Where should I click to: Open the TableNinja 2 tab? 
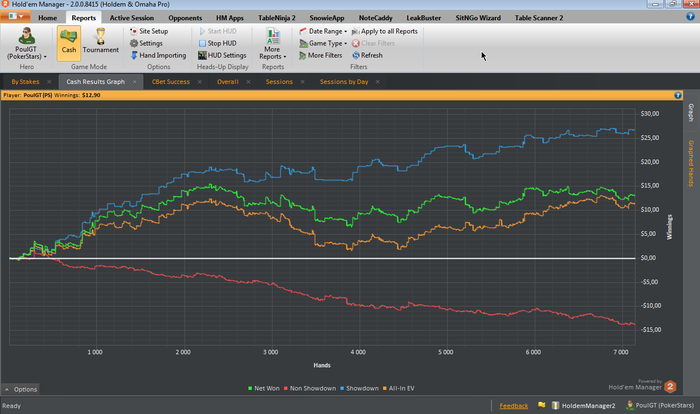[x=276, y=18]
